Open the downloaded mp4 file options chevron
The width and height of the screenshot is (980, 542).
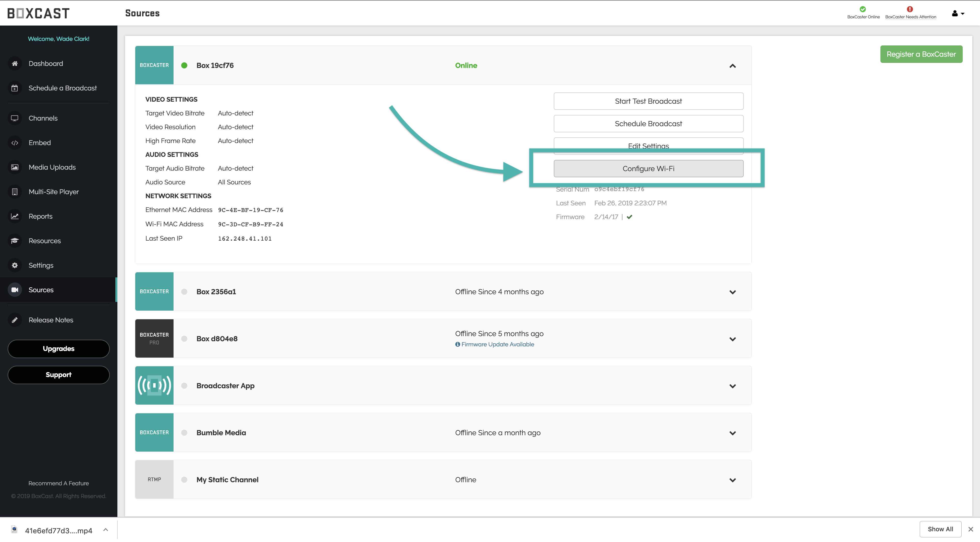tap(106, 530)
